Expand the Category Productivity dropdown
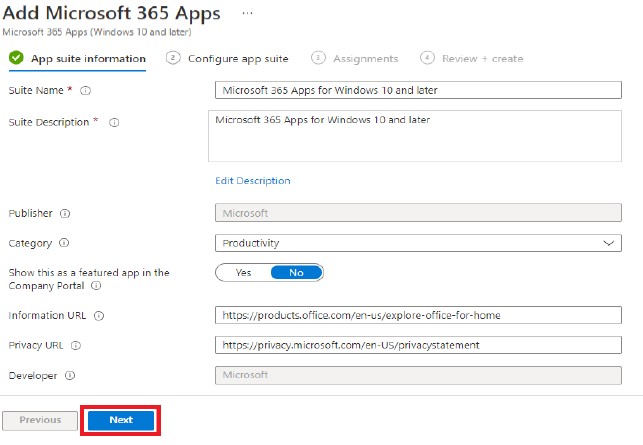 tap(418, 243)
